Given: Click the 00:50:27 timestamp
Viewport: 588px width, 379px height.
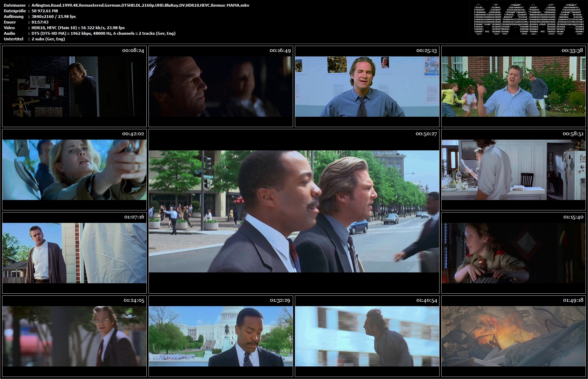Looking at the screenshot, I should [x=426, y=134].
